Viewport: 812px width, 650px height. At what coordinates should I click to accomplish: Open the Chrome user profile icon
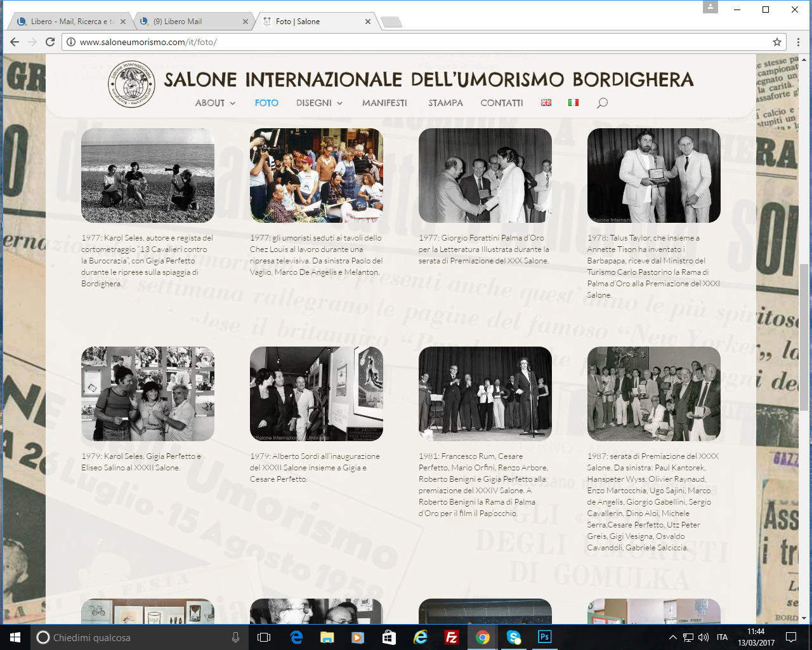click(710, 7)
